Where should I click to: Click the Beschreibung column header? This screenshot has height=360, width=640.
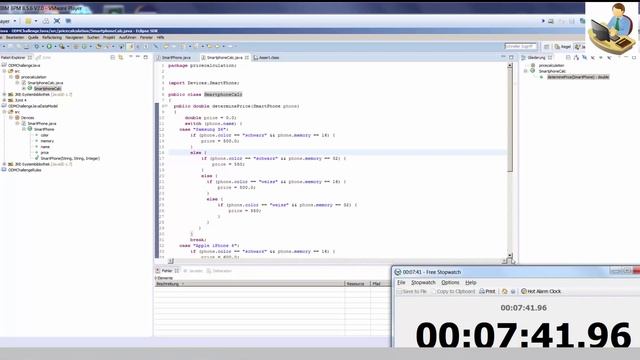(x=249, y=284)
